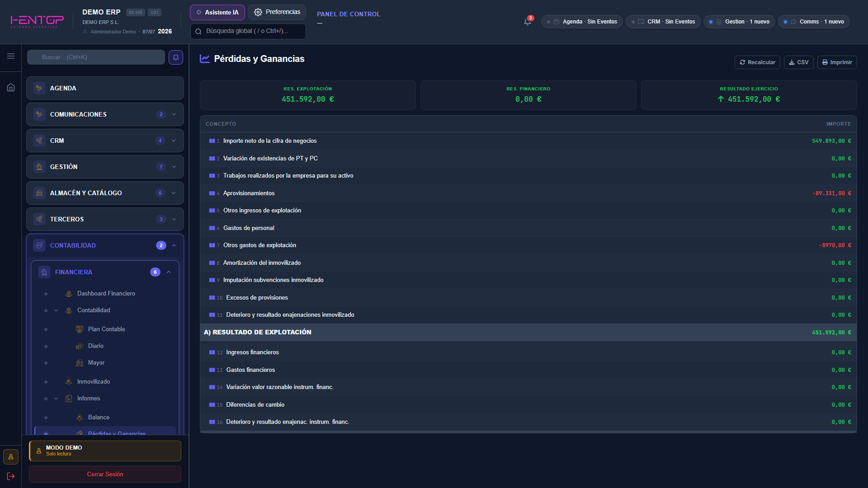
Task: Collapse the Financiera submenu chevron
Action: [169, 272]
